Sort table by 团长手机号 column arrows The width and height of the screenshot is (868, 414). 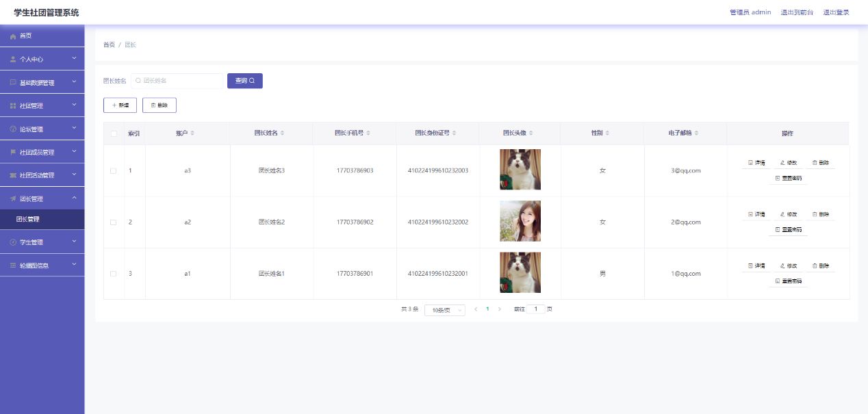pyautogui.click(x=368, y=133)
